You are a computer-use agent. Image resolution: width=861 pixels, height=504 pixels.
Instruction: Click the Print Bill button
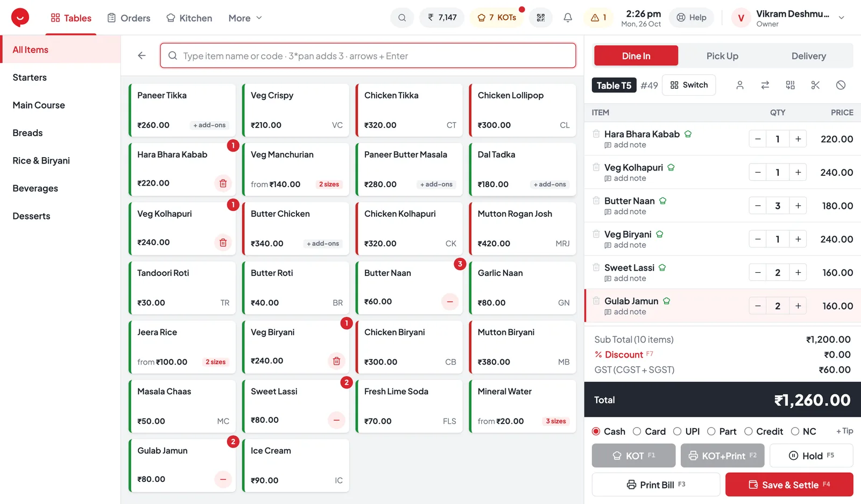tap(656, 485)
